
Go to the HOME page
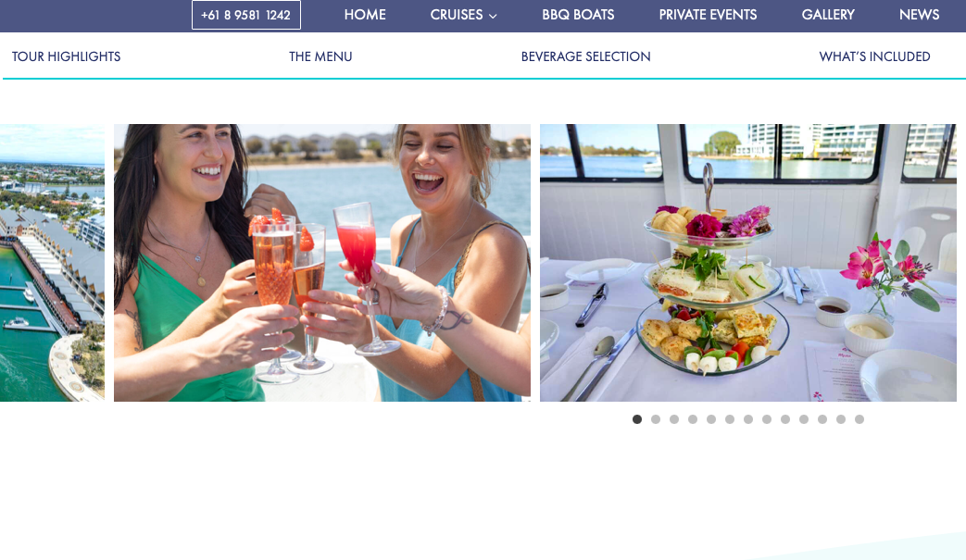[365, 15]
